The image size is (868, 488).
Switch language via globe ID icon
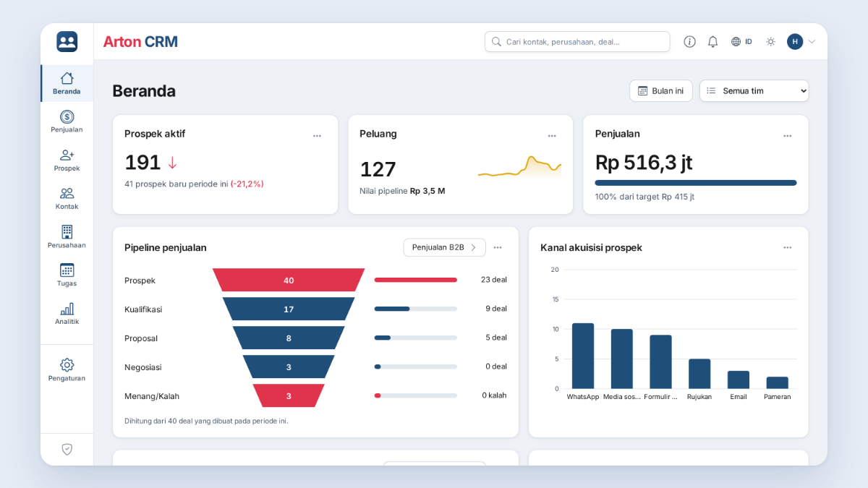click(x=741, y=41)
